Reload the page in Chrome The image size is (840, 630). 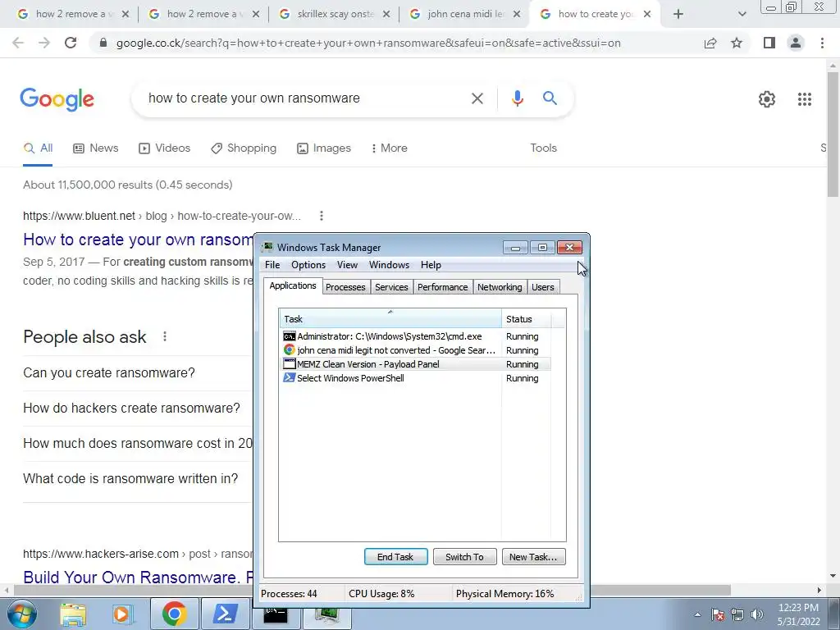click(71, 43)
